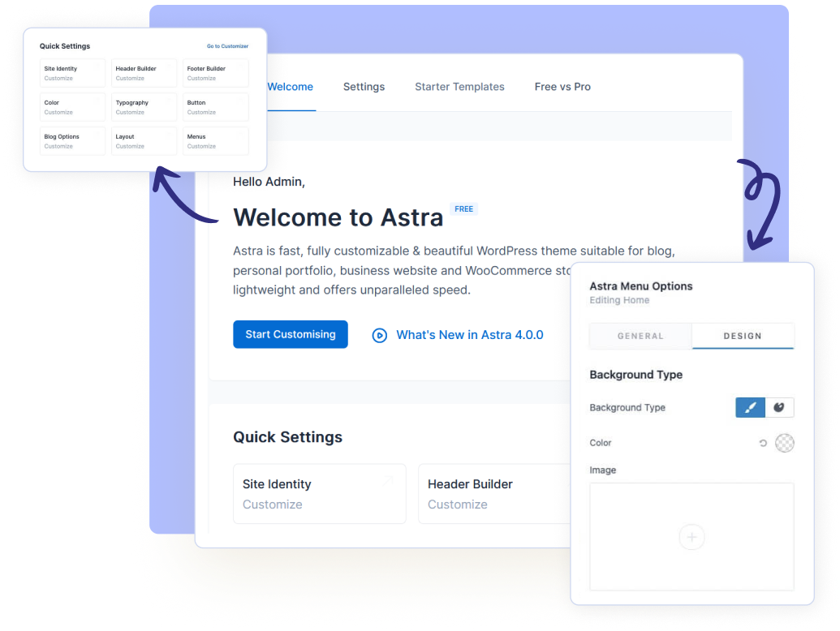The height and width of the screenshot is (631, 840).
Task: Select the gradient background type icon
Action: point(779,407)
